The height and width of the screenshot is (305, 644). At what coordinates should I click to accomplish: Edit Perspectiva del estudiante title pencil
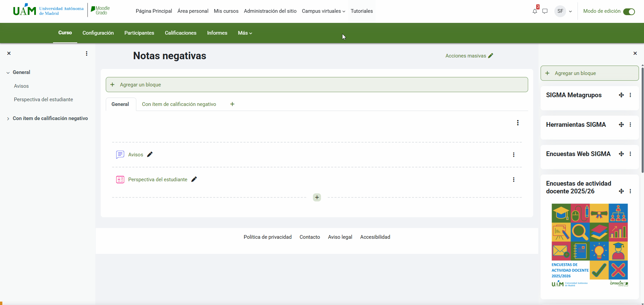[x=194, y=180]
